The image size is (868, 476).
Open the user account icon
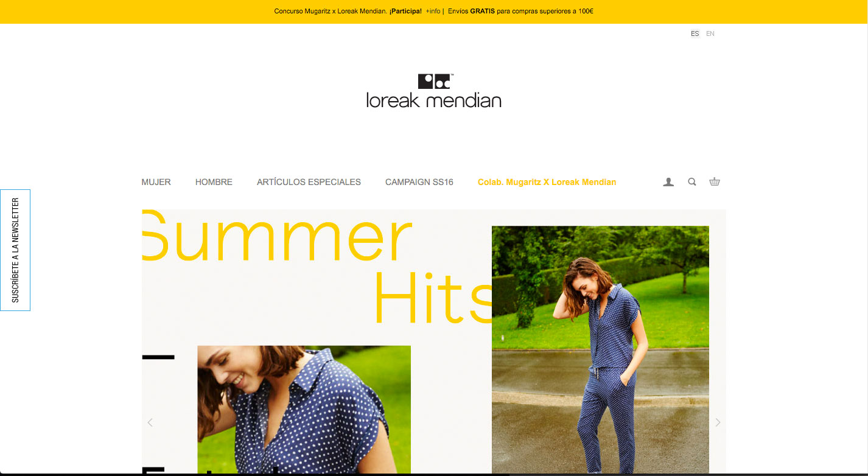(668, 182)
